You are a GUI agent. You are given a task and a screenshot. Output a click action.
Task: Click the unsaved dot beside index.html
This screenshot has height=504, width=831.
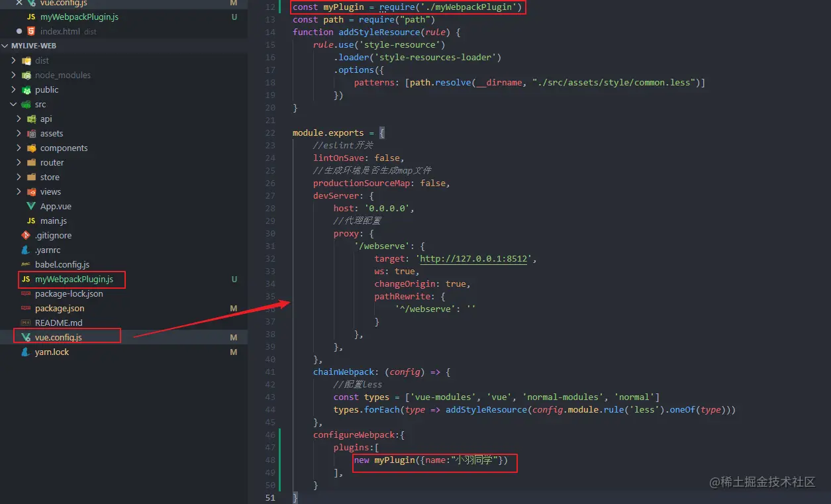pyautogui.click(x=19, y=31)
